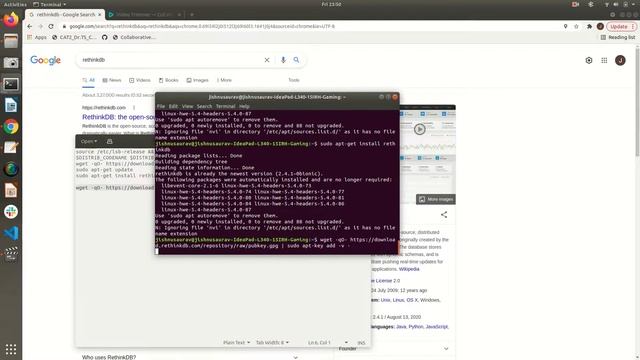Switch to the Books search tab
Image resolution: width=640 pixels, height=360 pixels.
[168, 80]
